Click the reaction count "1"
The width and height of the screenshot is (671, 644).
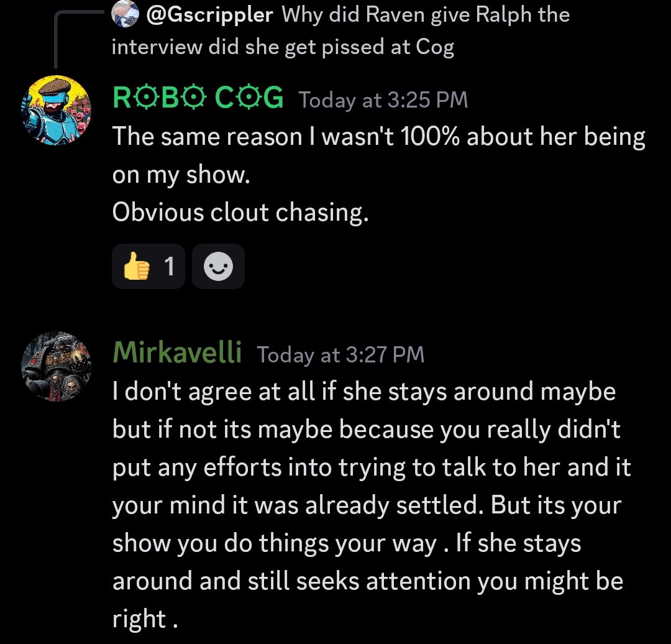click(x=168, y=267)
